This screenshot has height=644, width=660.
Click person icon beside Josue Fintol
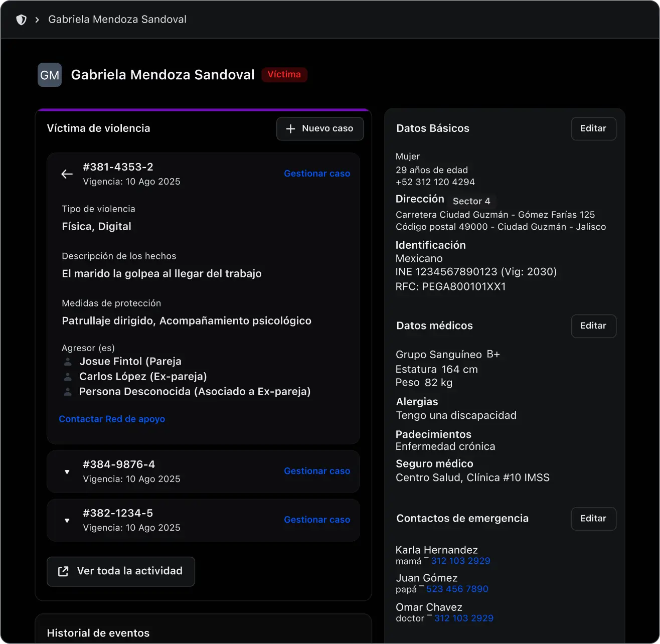(x=68, y=362)
